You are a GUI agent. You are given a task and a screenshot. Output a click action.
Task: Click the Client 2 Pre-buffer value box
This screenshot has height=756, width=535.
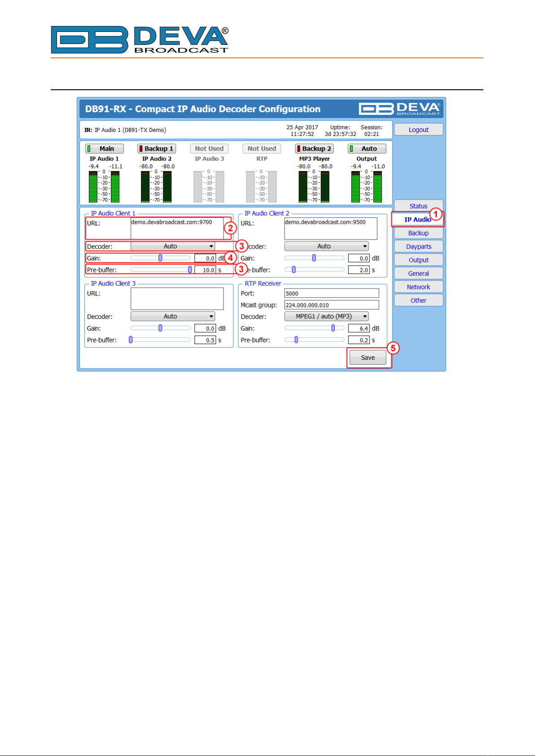(359, 270)
